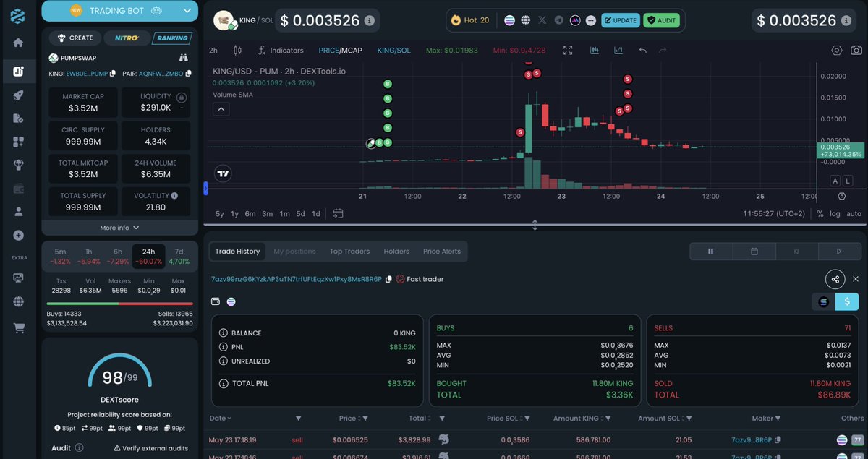Screen dimensions: 868x459
Task: Switch to the Holders tab
Action: pyautogui.click(x=396, y=252)
